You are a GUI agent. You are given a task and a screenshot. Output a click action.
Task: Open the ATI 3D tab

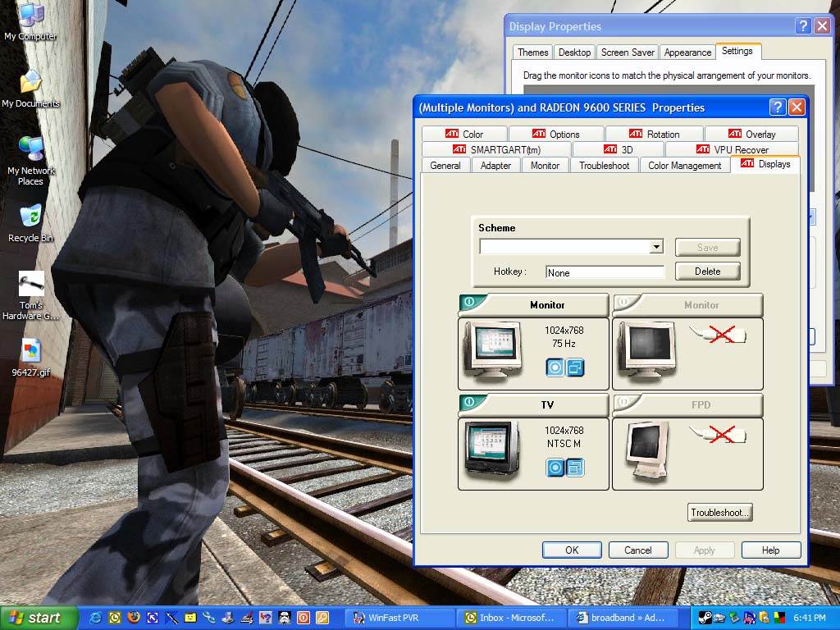tap(619, 149)
